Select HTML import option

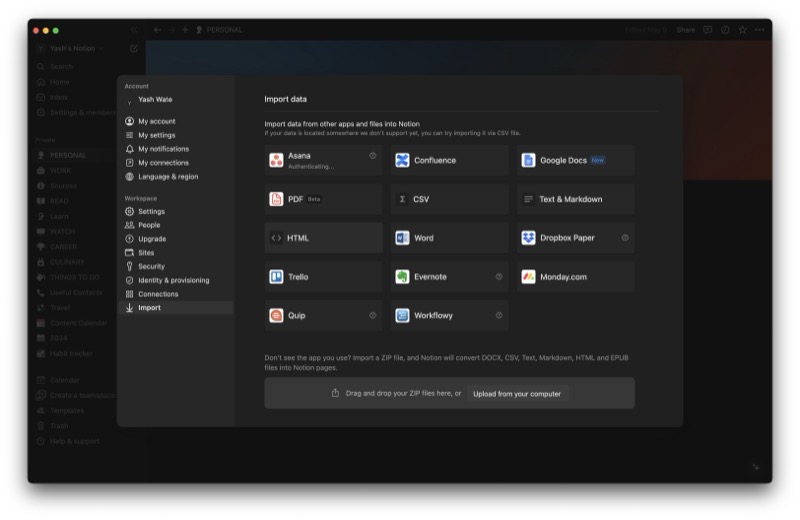[323, 238]
